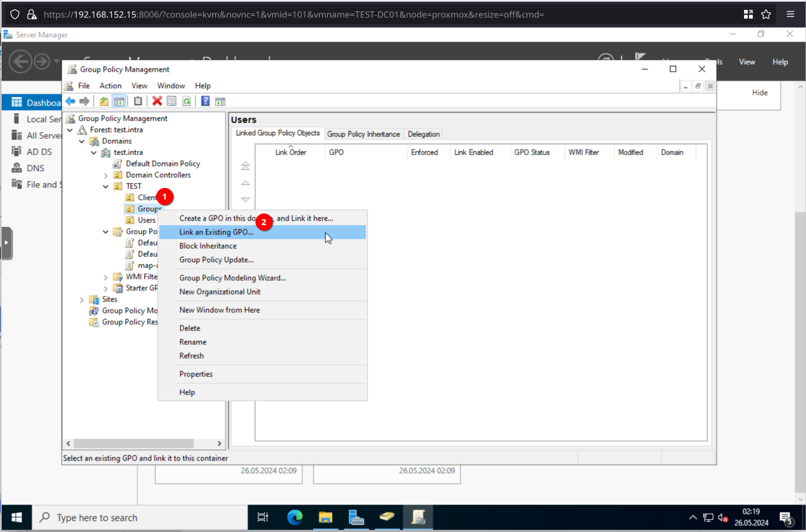The image size is (806, 532).
Task: Click the green Refresh toolbar icon
Action: click(187, 101)
